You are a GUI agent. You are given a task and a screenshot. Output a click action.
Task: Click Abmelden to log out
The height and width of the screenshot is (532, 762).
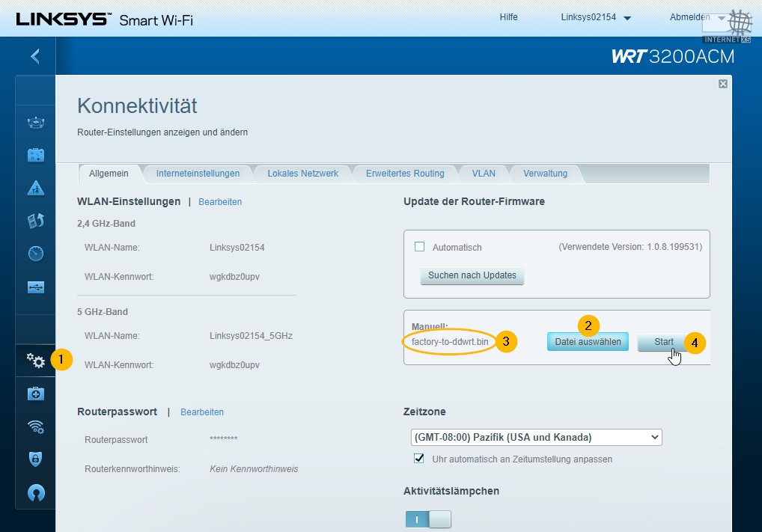pos(689,17)
